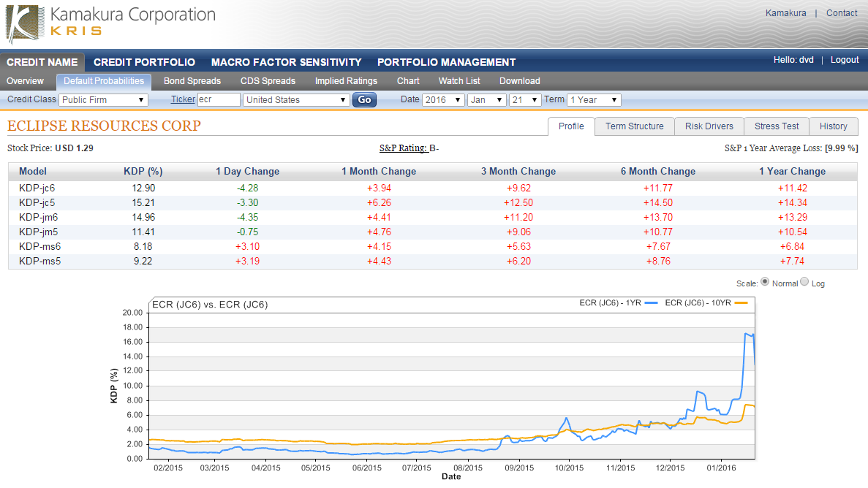
Task: Open the Credit Class dropdown
Action: (103, 99)
